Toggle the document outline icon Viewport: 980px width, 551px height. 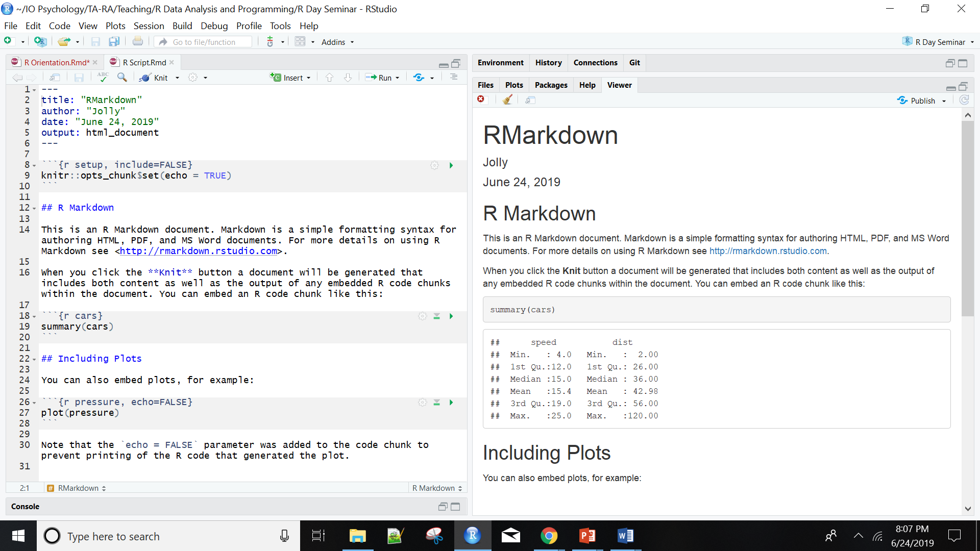[454, 77]
